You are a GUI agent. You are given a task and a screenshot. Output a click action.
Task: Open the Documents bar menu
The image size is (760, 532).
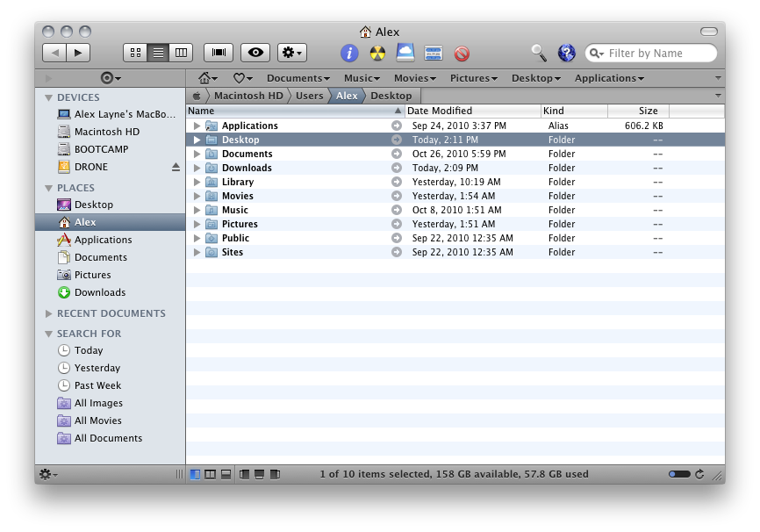[x=298, y=78]
